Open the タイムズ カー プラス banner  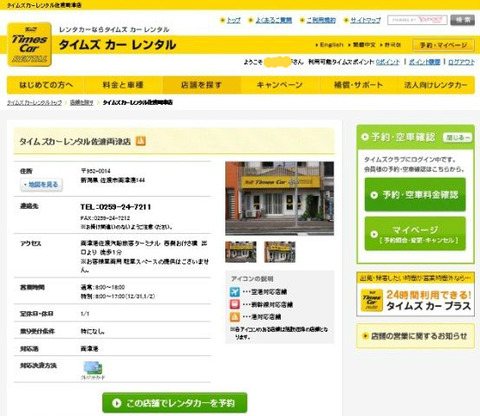point(415,294)
